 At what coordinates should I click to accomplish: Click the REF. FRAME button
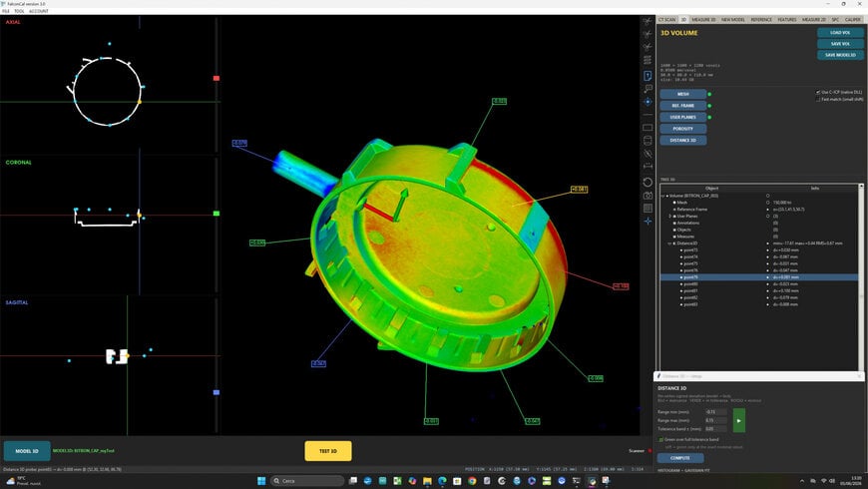(x=683, y=105)
